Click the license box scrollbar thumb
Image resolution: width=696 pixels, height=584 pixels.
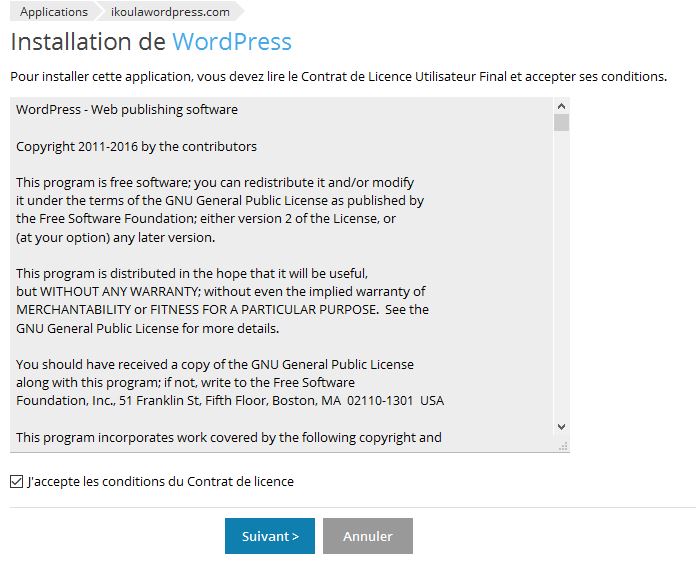click(561, 123)
